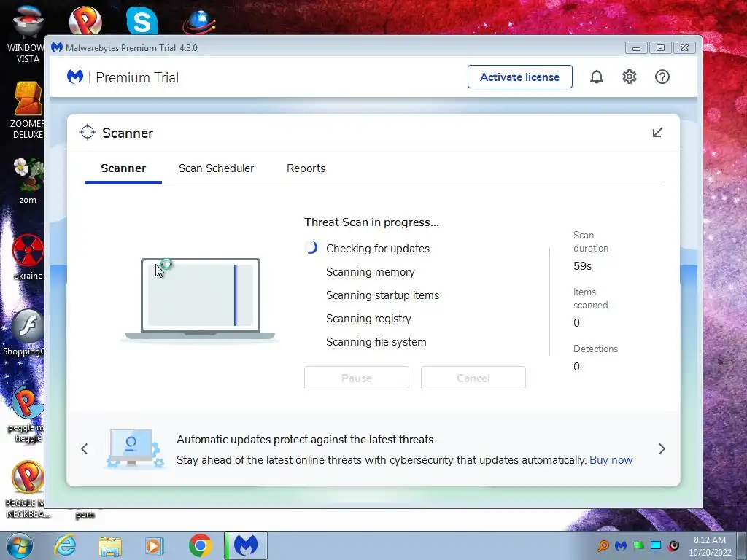747x560 pixels.
Task: Click the taskbar clock showing 8:12 AM
Action: click(710, 546)
